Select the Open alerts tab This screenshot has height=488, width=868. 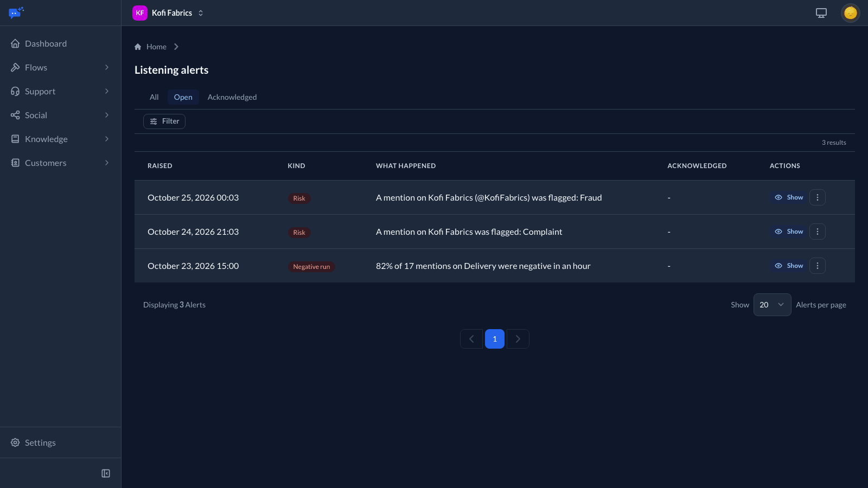click(183, 97)
